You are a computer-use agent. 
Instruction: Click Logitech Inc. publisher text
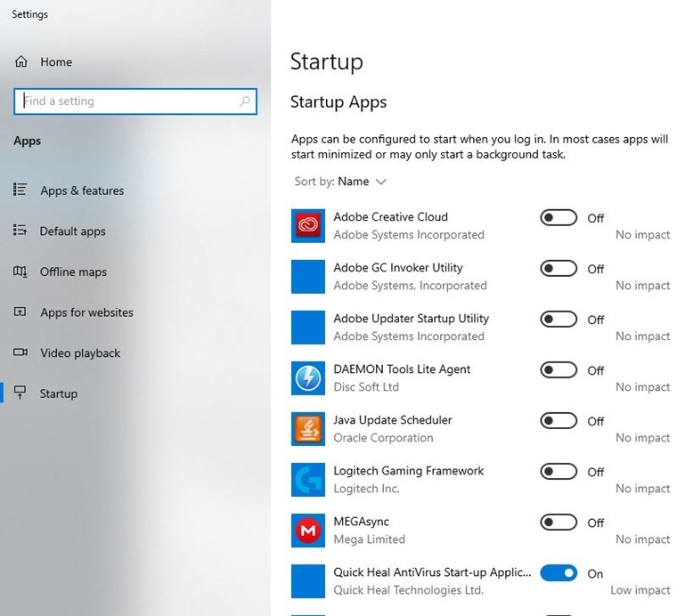366,488
